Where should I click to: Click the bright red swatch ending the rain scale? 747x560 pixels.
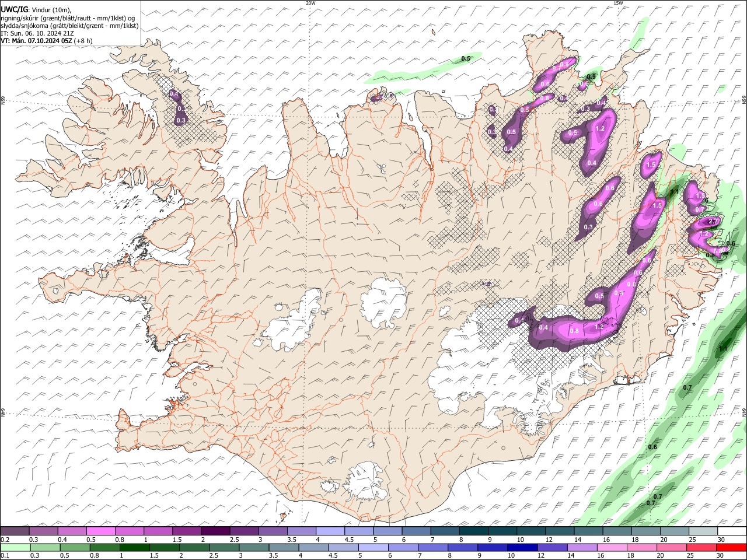pyautogui.click(x=731, y=547)
